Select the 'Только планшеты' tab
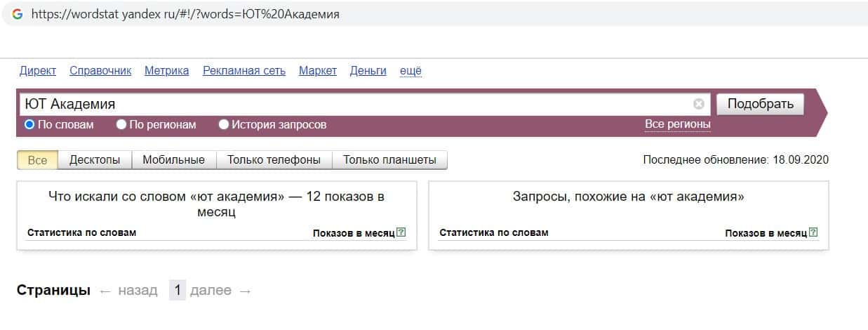Viewport: 868px width, 330px height. coord(389,160)
